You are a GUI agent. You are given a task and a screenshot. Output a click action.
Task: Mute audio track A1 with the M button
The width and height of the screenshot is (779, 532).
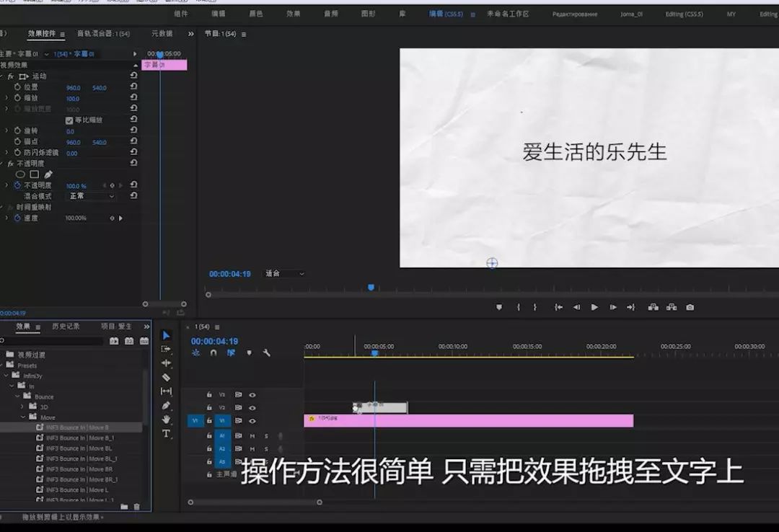point(252,436)
